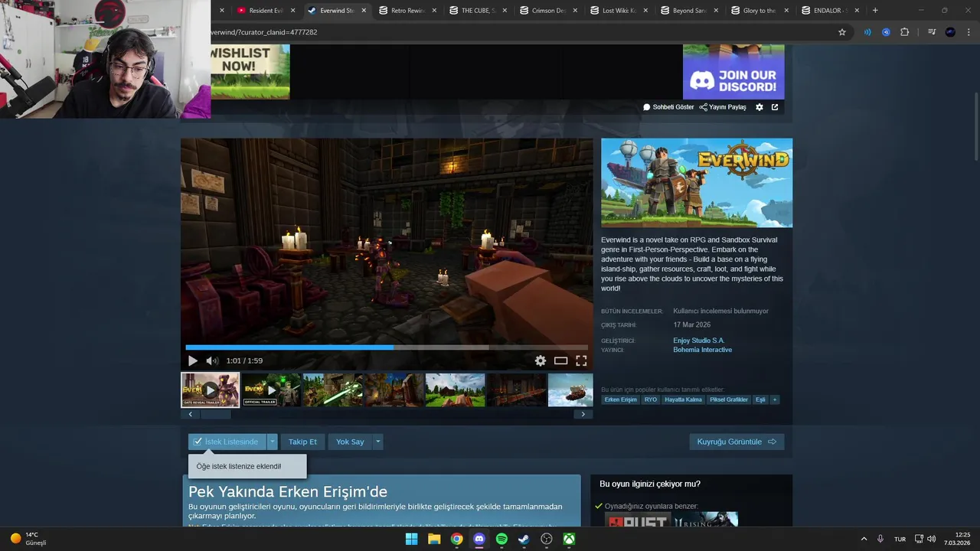The image size is (980, 551).
Task: Switch video to theater mode
Action: tap(561, 360)
